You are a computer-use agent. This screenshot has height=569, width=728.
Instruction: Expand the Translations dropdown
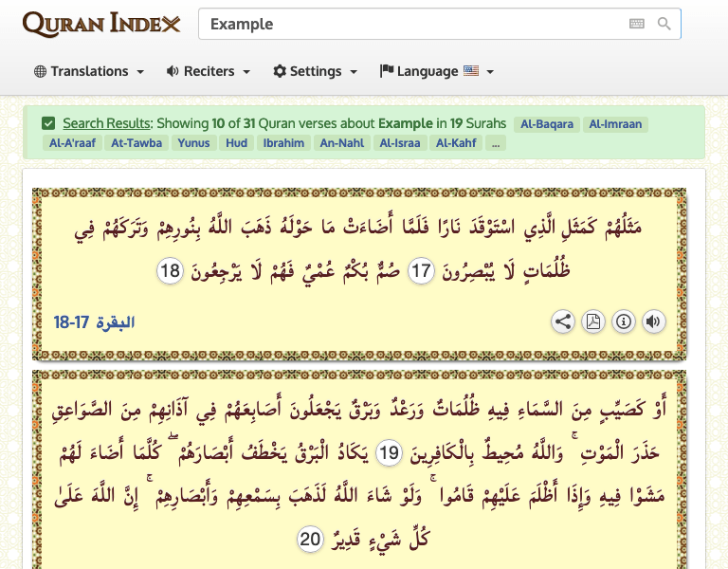89,71
